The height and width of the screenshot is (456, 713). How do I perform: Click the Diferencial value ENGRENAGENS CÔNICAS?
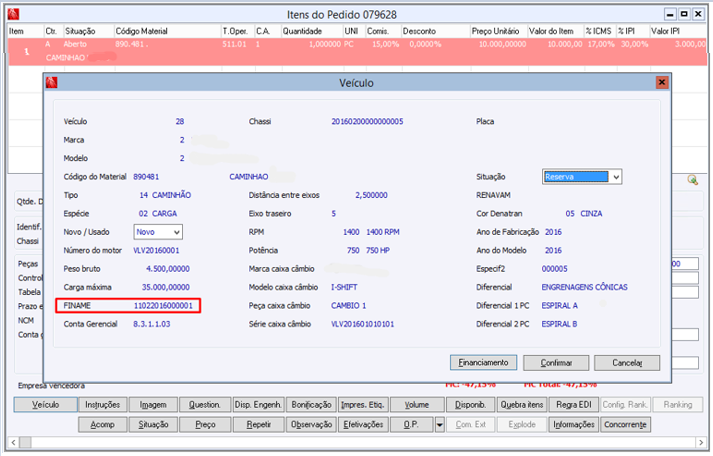584,287
